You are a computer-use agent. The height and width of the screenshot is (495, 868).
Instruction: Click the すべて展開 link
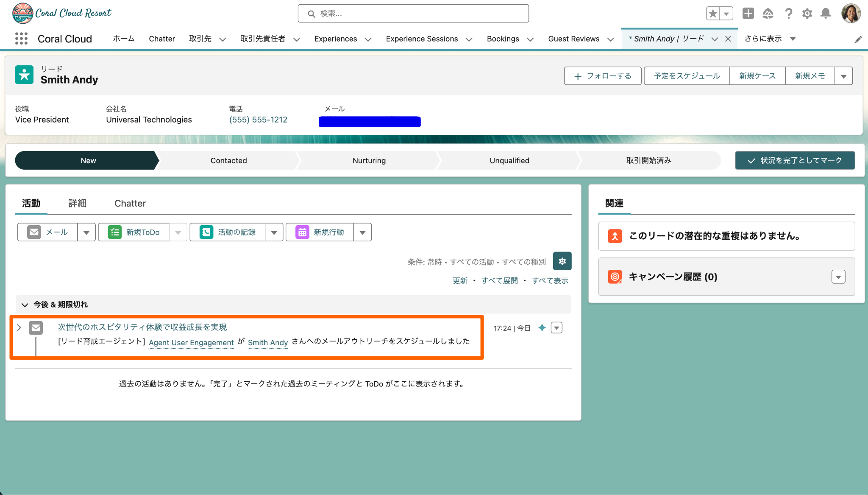pos(499,280)
